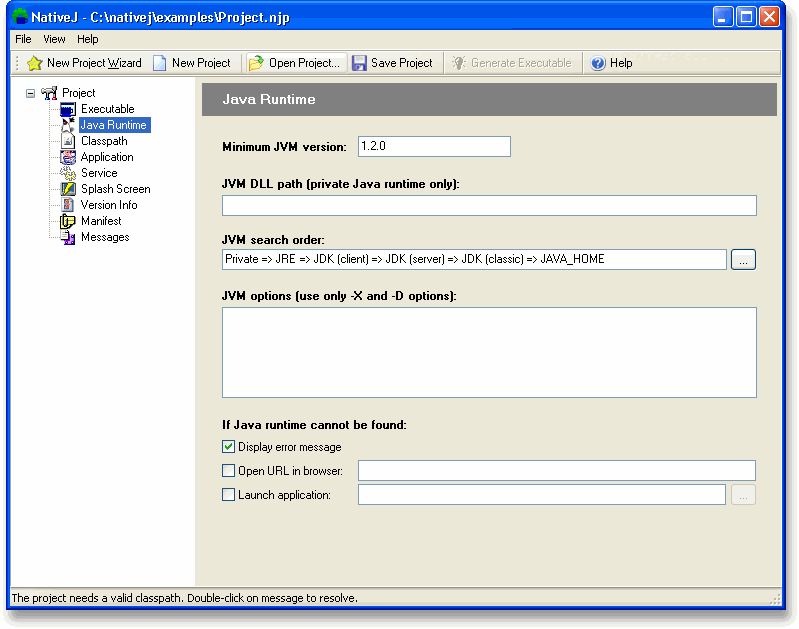Open JVM search order browse button
Image resolution: width=799 pixels, height=629 pixels.
click(x=743, y=260)
